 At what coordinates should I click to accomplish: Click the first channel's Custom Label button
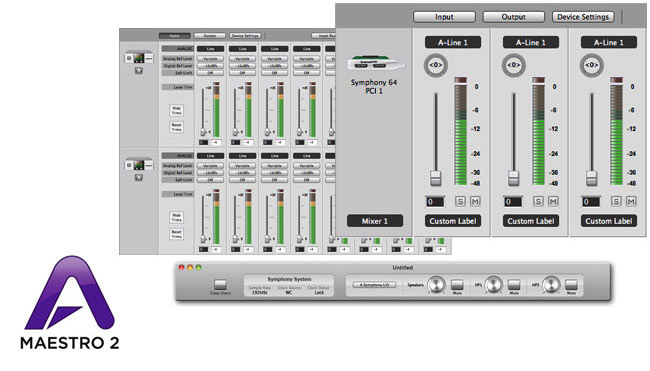pyautogui.click(x=453, y=221)
